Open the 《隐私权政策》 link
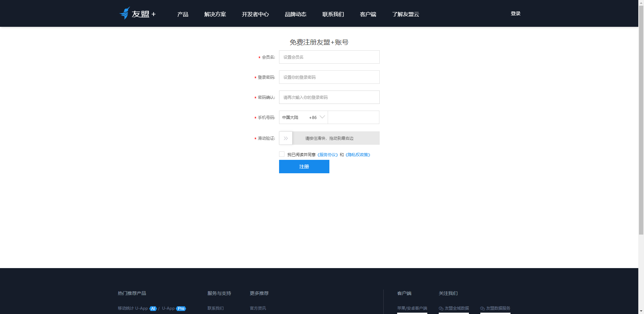 pos(358,154)
